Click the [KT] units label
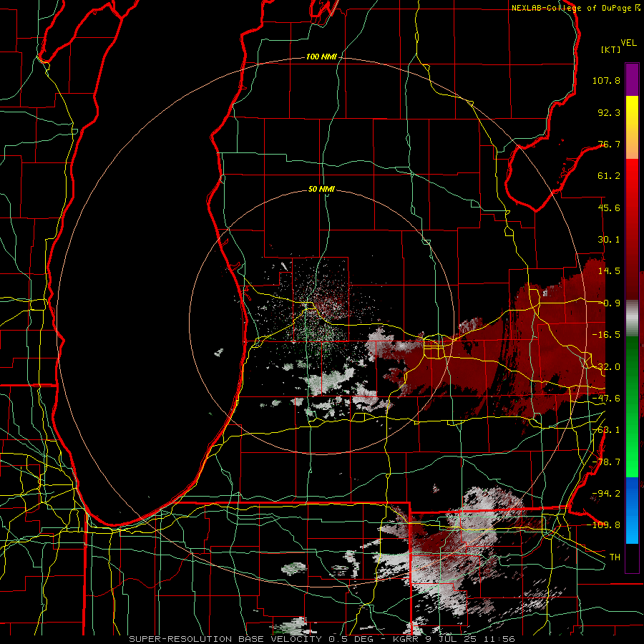The height and width of the screenshot is (644, 644). [x=610, y=49]
